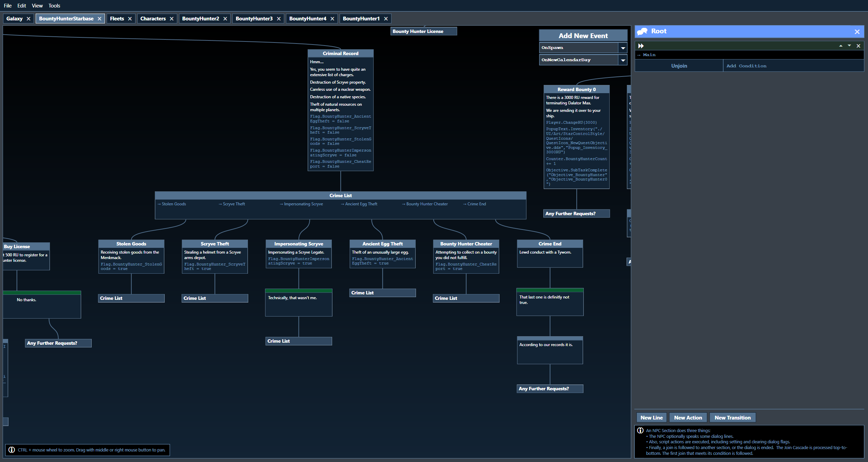Switch to the Characters tab
The image size is (868, 462).
click(x=153, y=19)
